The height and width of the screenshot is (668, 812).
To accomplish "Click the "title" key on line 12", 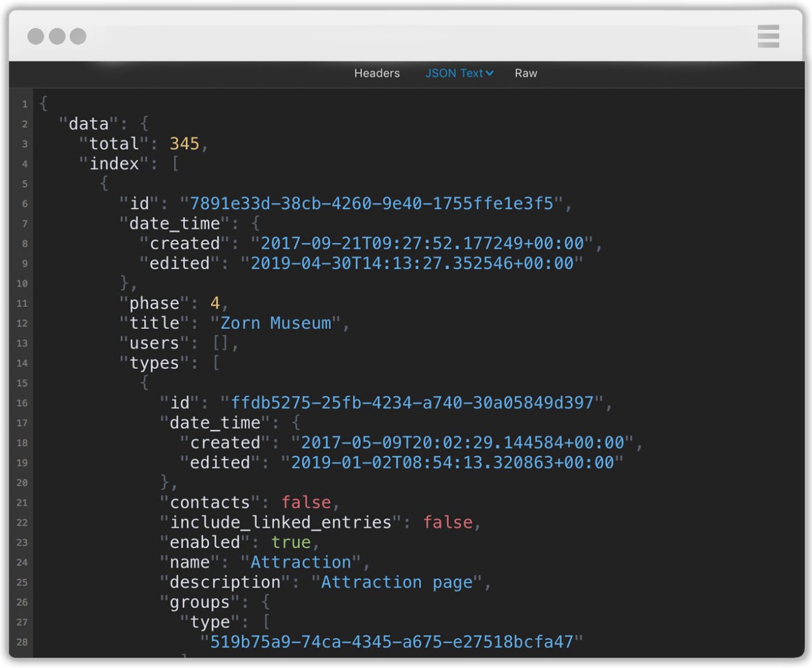I will click(x=154, y=323).
